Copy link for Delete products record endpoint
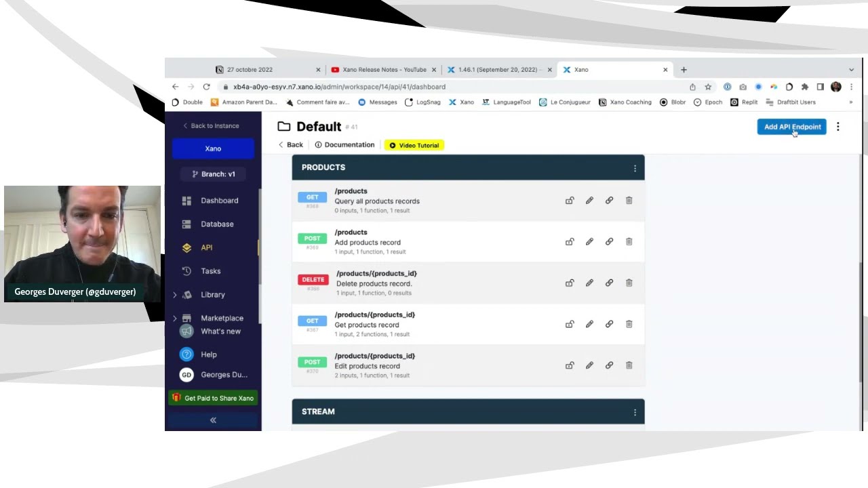Screen dimensions: 868x488 (609, 283)
